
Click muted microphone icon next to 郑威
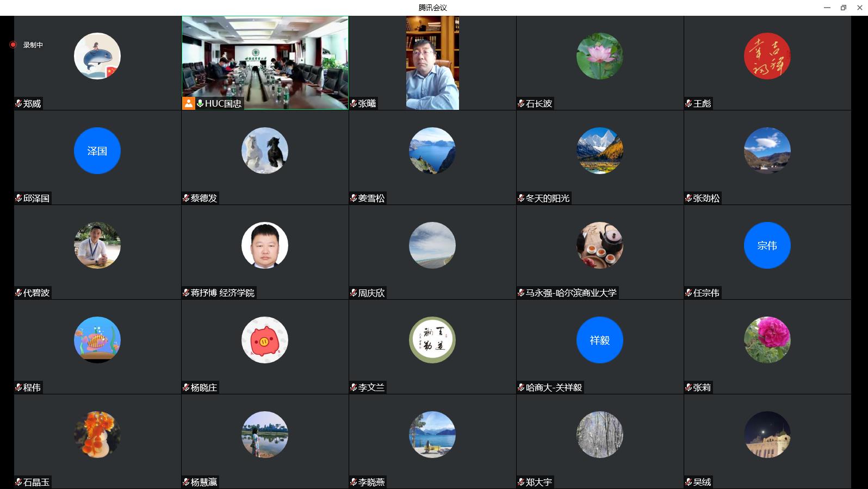click(18, 103)
